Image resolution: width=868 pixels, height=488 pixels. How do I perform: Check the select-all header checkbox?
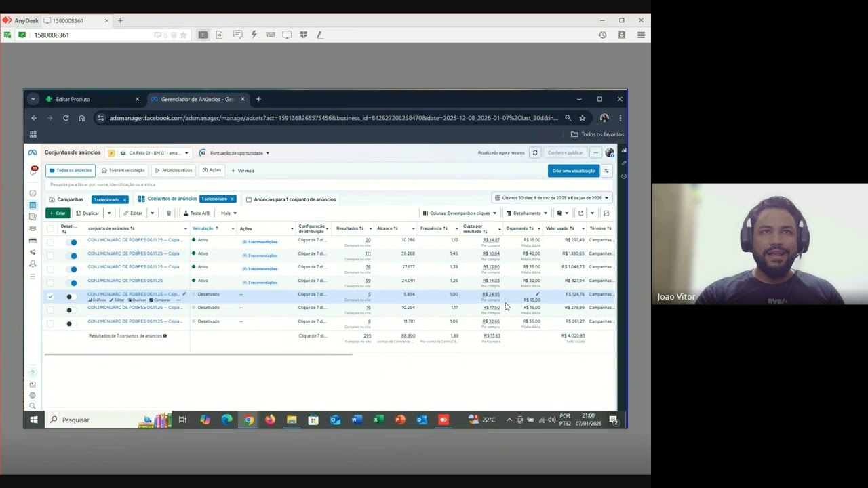pos(50,228)
